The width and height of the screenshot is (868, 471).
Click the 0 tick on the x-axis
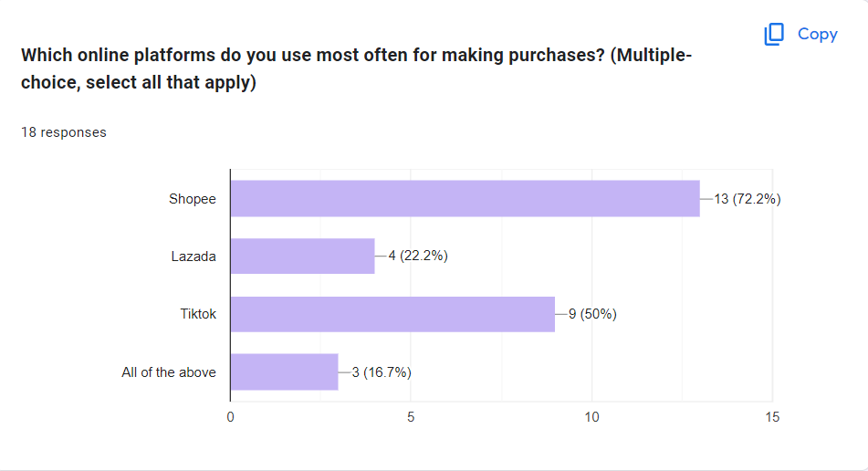(230, 416)
